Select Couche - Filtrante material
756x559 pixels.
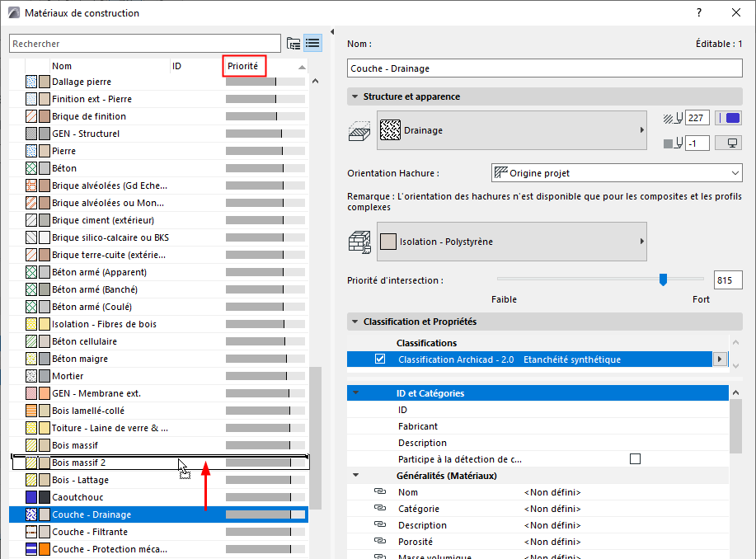pos(158,532)
